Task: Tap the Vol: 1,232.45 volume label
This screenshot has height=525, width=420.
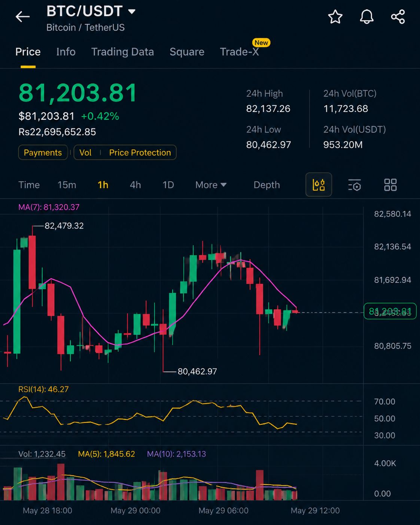Action: coord(42,454)
